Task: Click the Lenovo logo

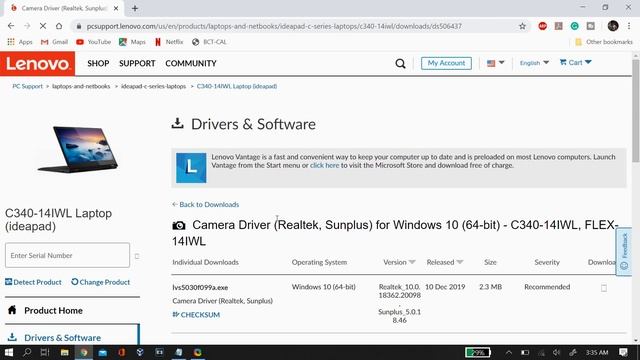Action: click(x=38, y=64)
